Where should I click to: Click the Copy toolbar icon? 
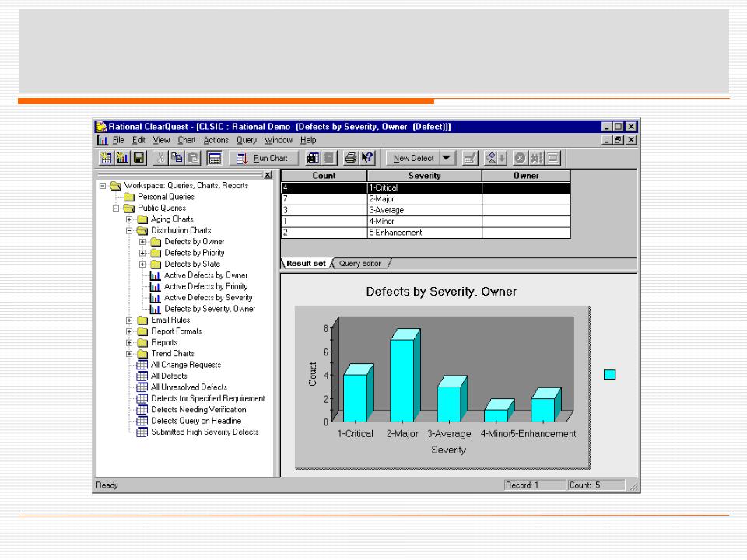(x=177, y=158)
